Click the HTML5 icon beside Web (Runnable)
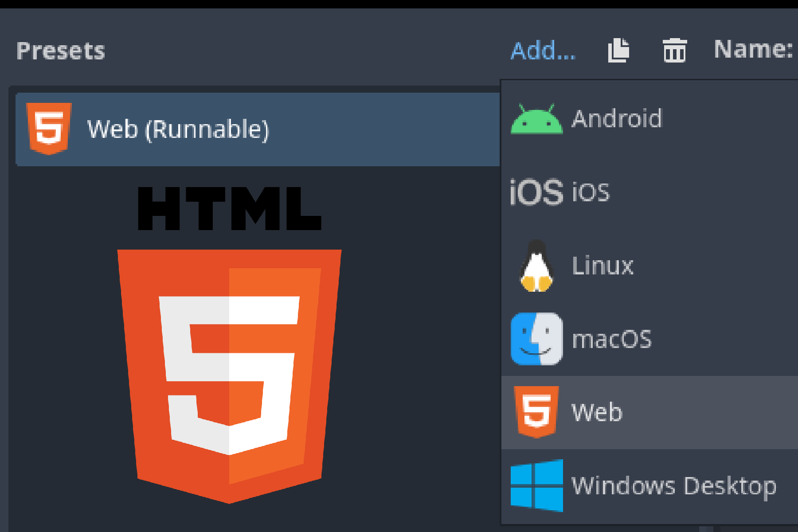The image size is (798, 532). tap(49, 129)
